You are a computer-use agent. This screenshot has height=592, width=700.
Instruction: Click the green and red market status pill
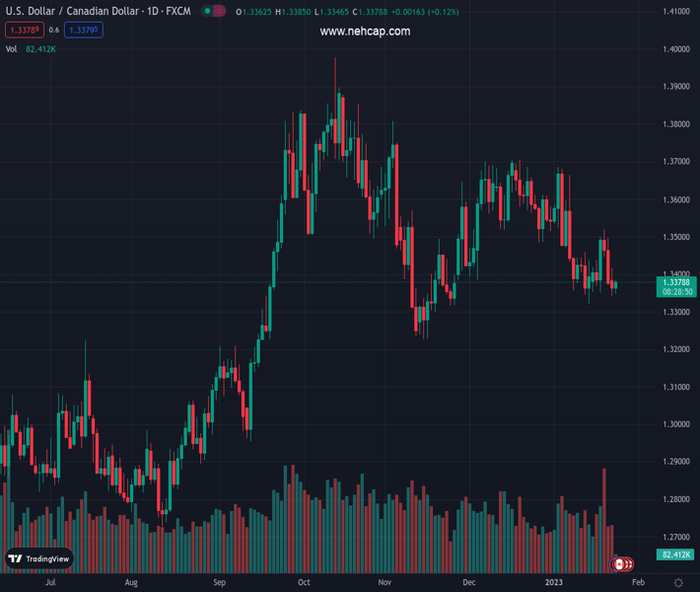click(x=212, y=12)
